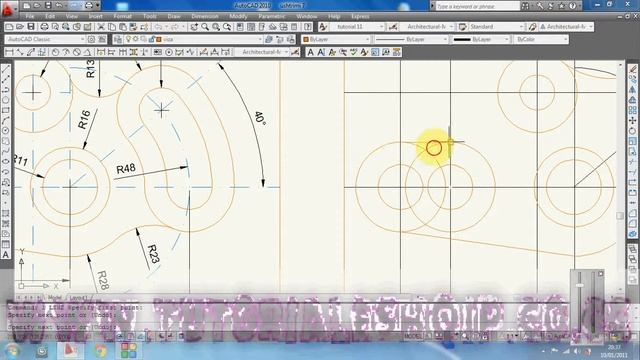Click the Help question mark toolbar icon

coord(308,27)
